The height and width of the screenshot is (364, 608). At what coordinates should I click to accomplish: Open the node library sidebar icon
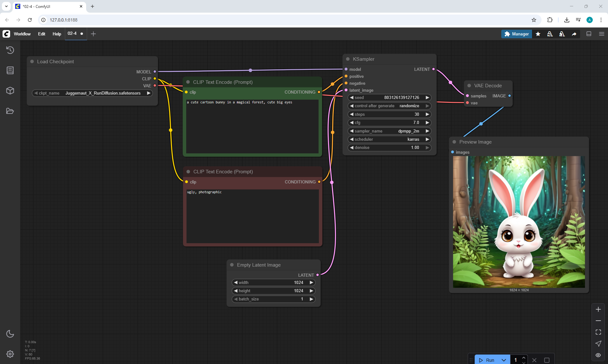click(10, 70)
